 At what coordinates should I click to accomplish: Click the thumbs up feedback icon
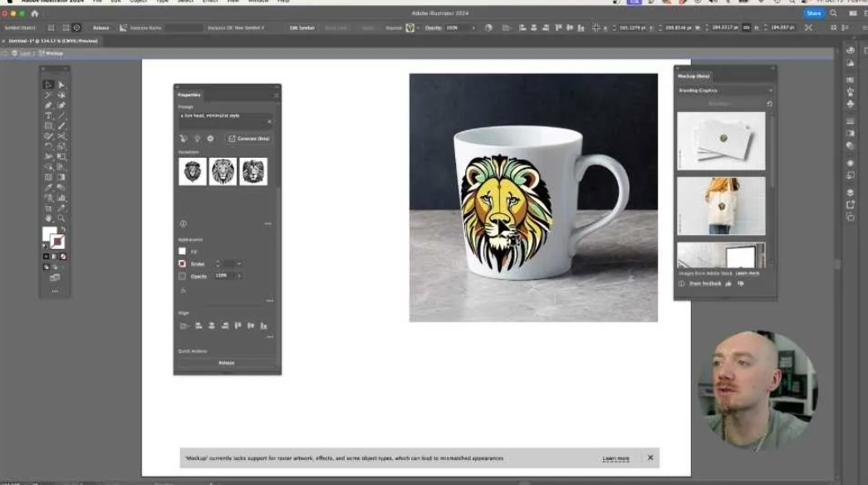[728, 283]
